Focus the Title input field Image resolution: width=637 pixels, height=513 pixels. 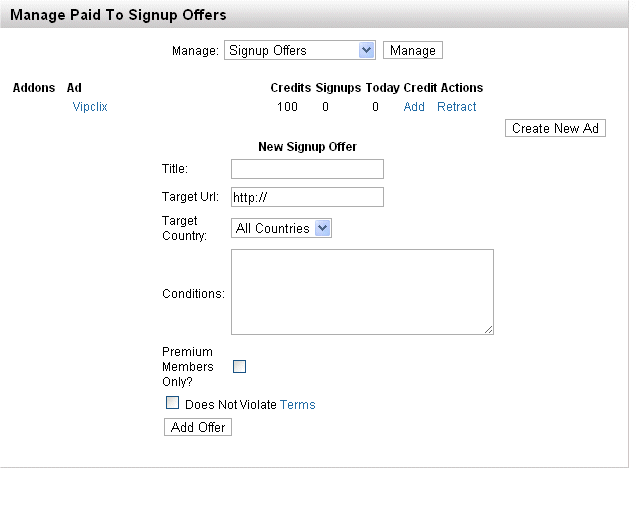307,169
